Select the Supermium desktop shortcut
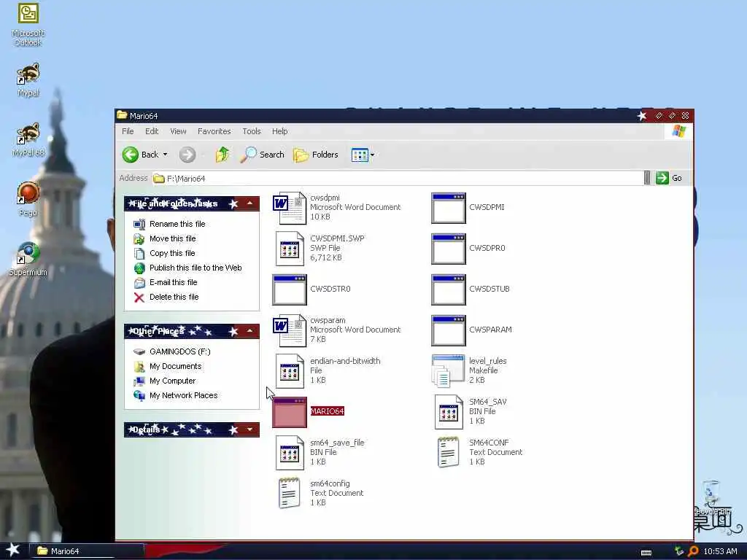Viewport: 747px width, 560px height. (28, 259)
